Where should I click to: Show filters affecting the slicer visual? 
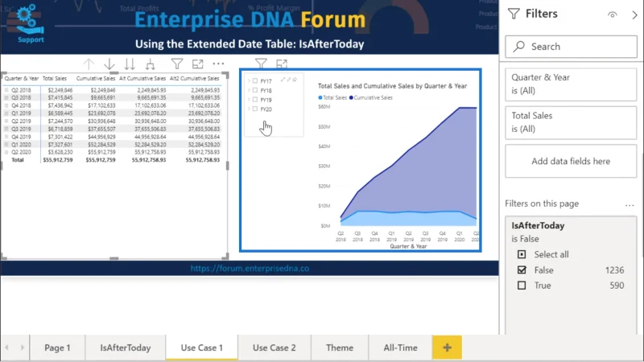(x=261, y=64)
